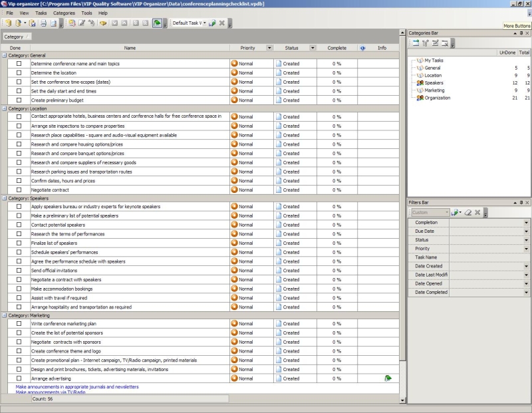Click the Priority column header
This screenshot has height=413, width=532.
tap(247, 48)
